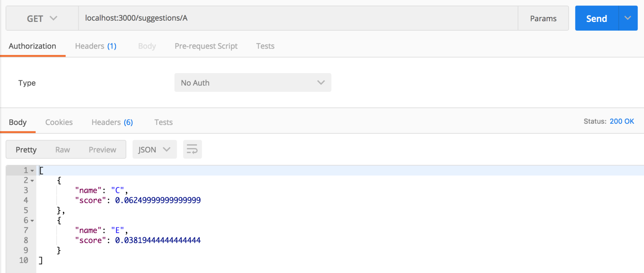Open the Send options dropdown arrow

point(628,18)
